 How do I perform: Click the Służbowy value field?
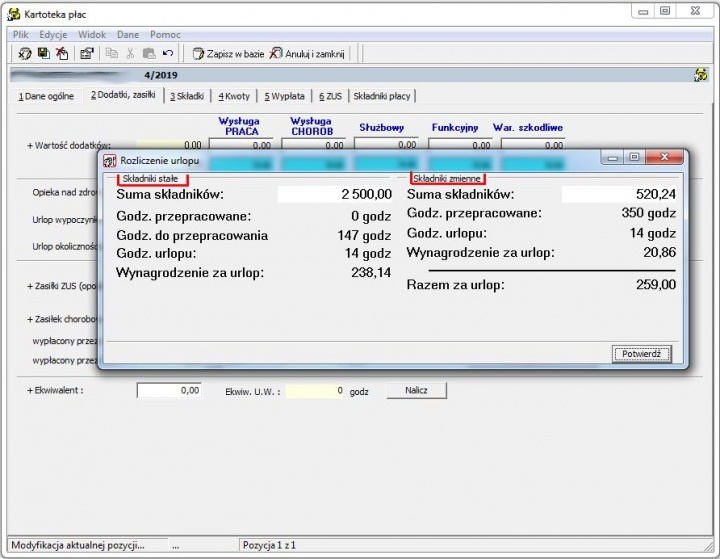coord(386,144)
